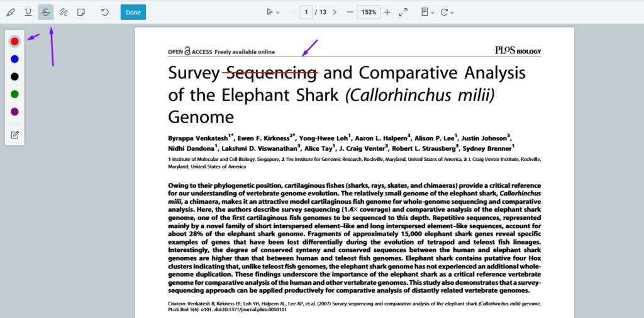Enter full screen with expand arrows icon
Viewport: 644px width, 318px height.
404,12
